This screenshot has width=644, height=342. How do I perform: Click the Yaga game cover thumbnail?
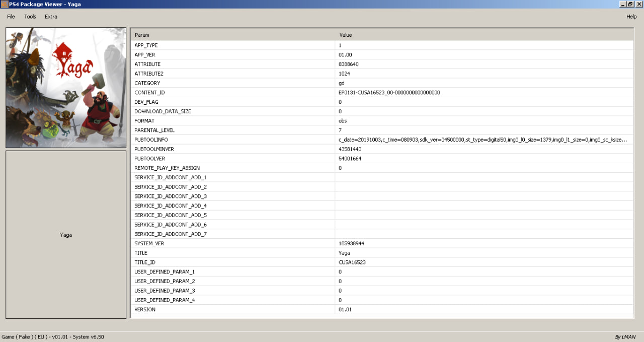[66, 88]
